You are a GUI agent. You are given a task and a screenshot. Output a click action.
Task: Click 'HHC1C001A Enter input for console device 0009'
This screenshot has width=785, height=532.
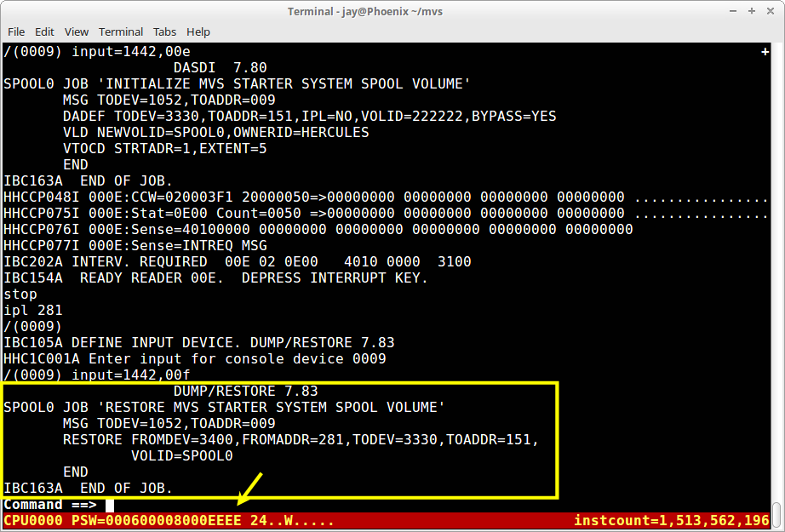tap(195, 359)
